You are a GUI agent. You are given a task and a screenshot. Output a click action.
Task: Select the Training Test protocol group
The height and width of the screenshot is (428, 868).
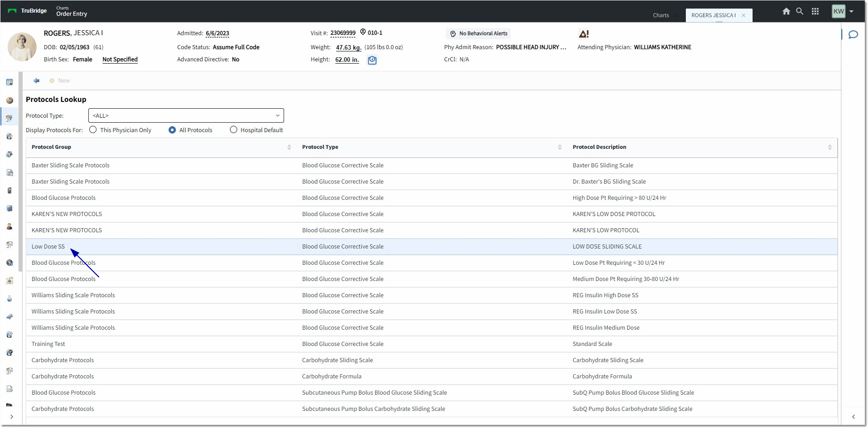(x=48, y=344)
